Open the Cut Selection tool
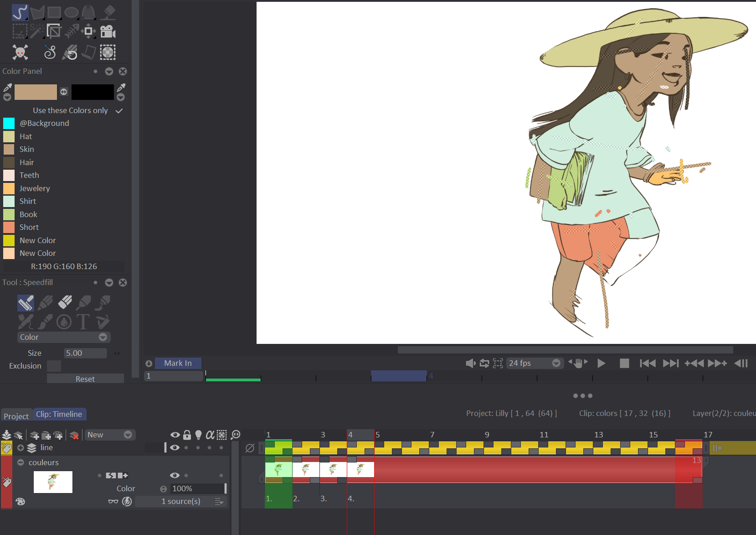This screenshot has width=756, height=535. pyautogui.click(x=19, y=31)
